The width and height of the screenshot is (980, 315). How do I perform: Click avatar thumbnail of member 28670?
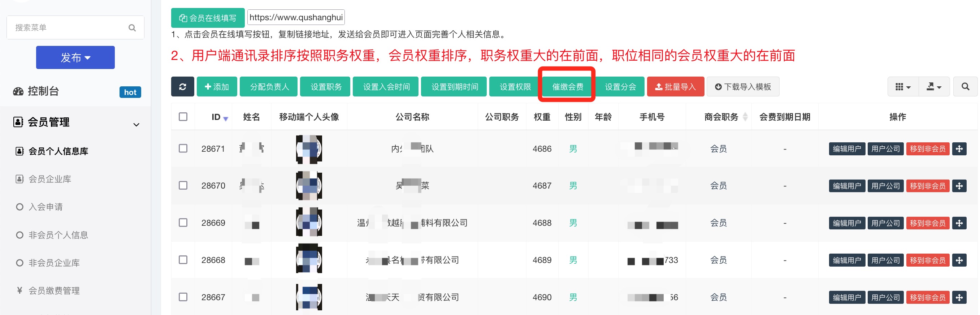[x=309, y=186]
